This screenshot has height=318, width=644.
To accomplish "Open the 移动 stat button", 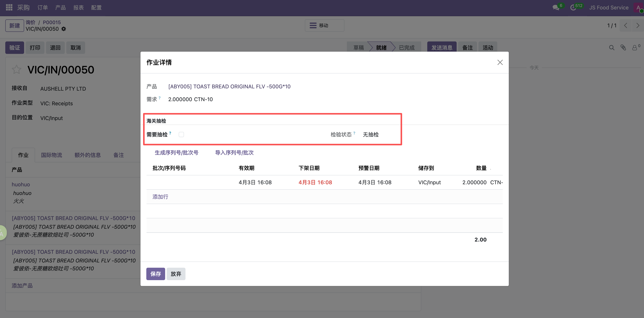I will point(324,25).
